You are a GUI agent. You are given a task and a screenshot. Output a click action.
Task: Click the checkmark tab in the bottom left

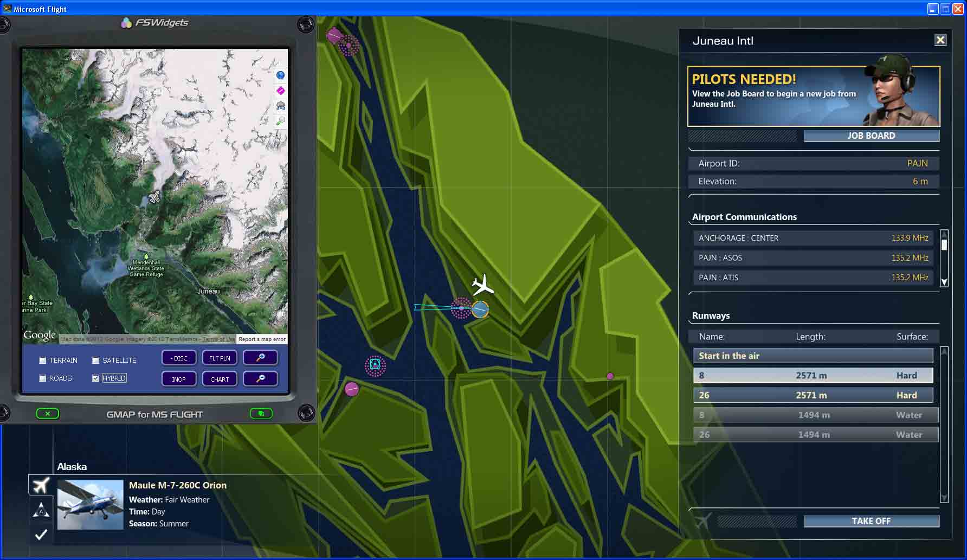click(41, 535)
